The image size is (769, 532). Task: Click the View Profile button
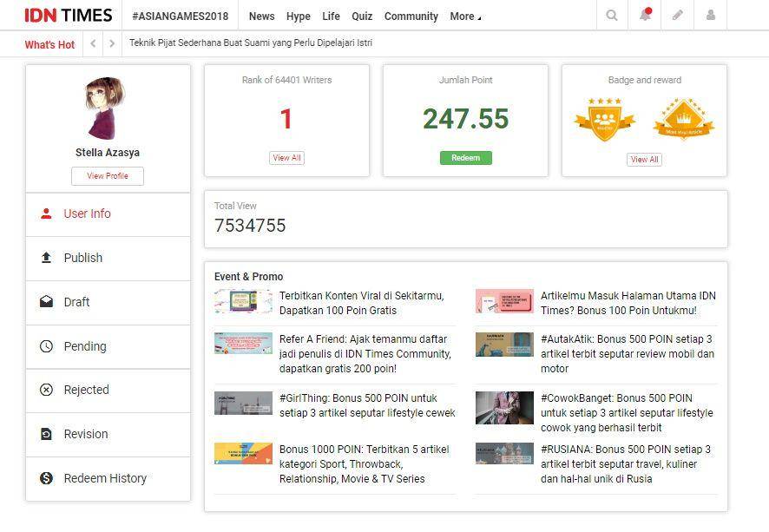pos(108,176)
